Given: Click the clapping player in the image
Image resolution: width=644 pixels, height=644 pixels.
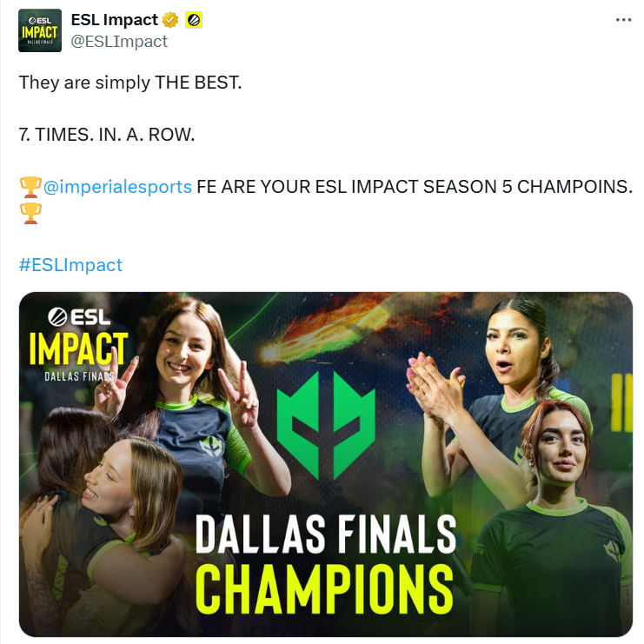Looking at the screenshot, I should click(493, 390).
